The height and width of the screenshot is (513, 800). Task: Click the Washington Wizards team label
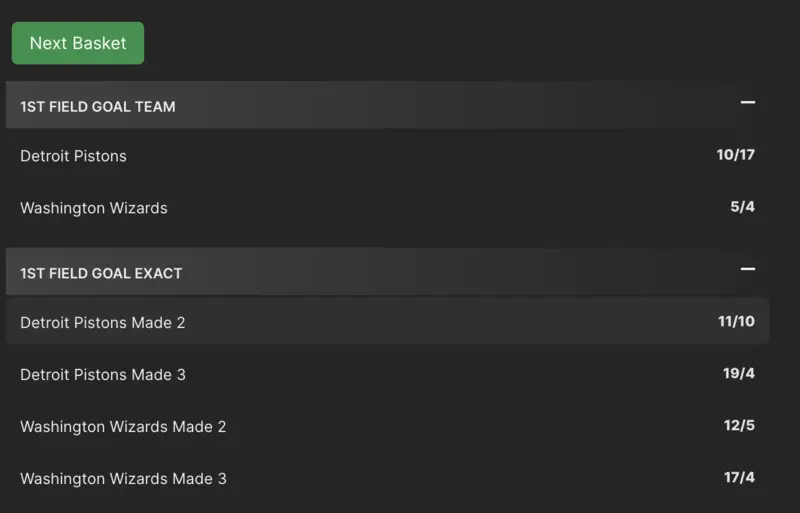coord(94,208)
